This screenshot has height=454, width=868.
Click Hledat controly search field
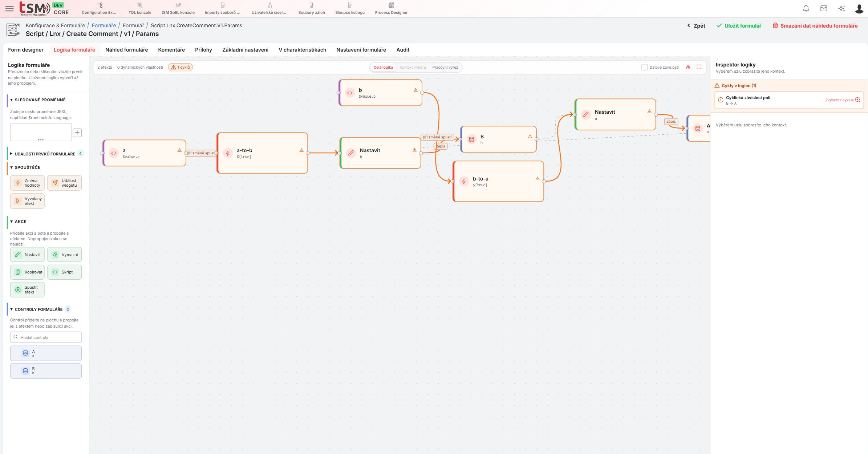[46, 337]
